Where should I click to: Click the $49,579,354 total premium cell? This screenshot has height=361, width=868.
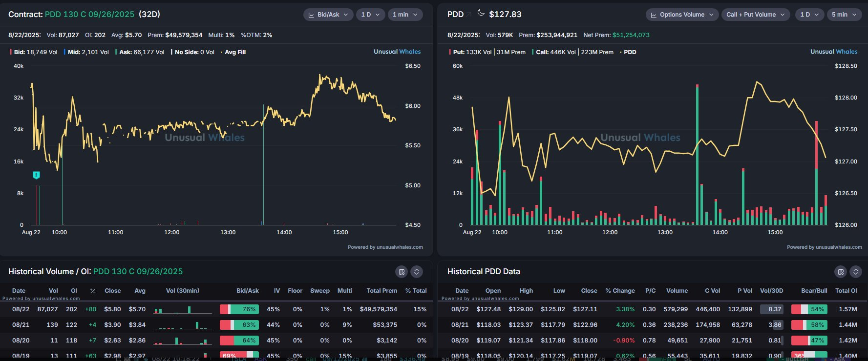pyautogui.click(x=379, y=309)
